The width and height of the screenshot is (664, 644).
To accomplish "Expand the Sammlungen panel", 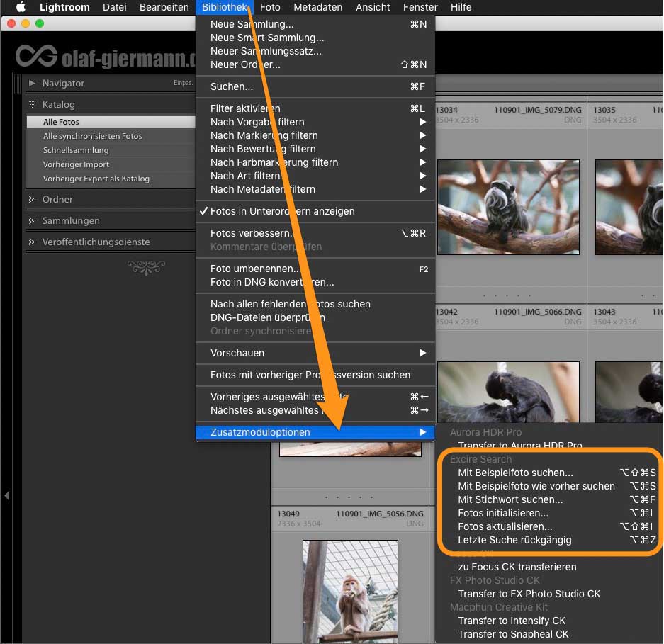I will click(32, 220).
